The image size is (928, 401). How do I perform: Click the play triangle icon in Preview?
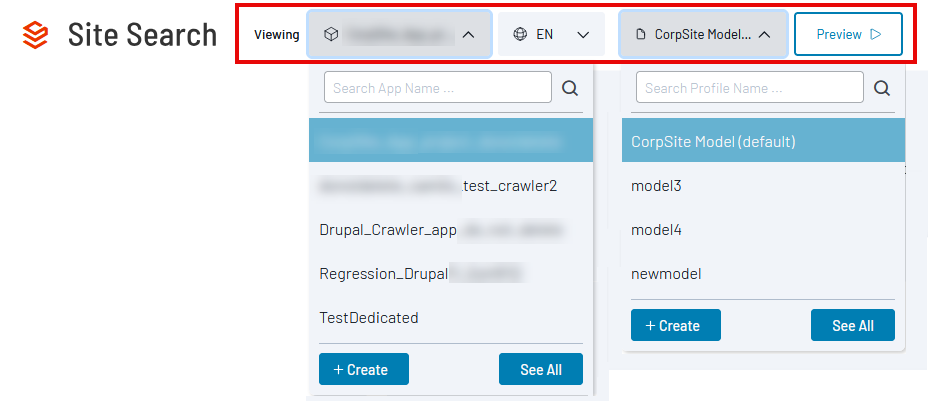(876, 34)
